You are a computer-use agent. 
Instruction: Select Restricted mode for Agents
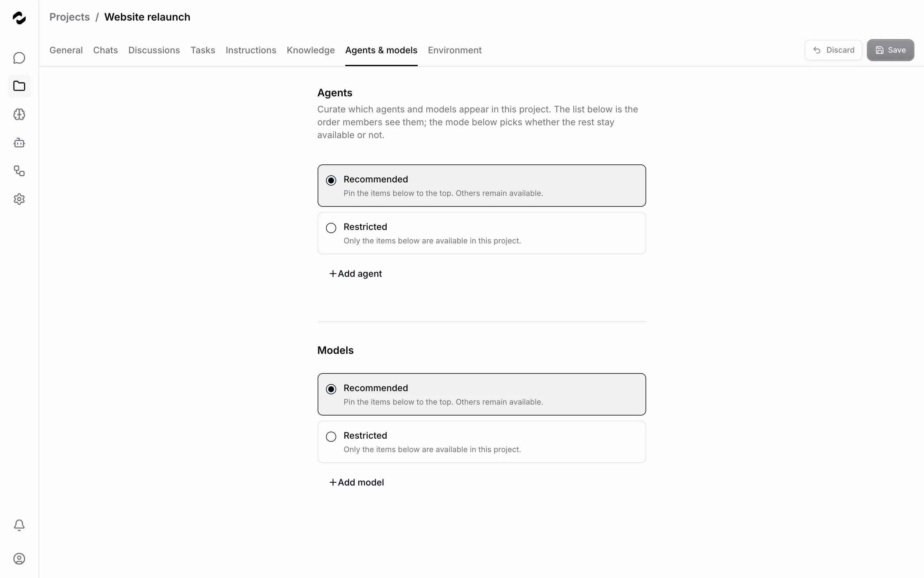coord(482,233)
